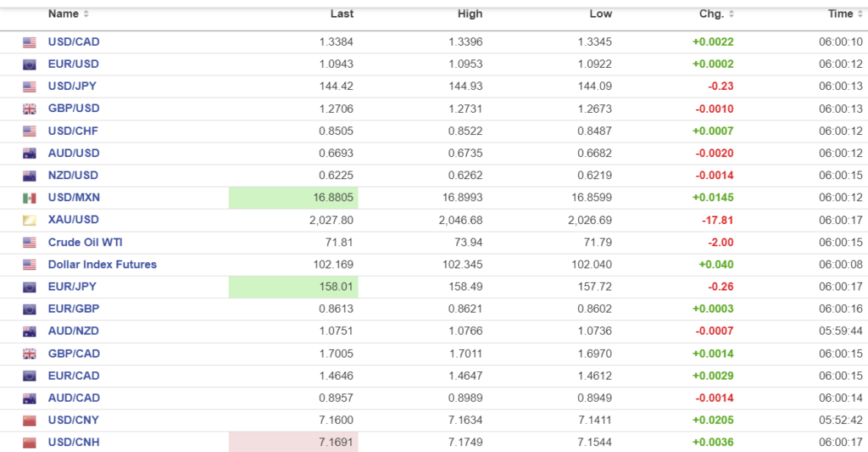Image resolution: width=868 pixels, height=452 pixels.
Task: Open the GBP/CAD currency pair link
Action: click(x=74, y=354)
